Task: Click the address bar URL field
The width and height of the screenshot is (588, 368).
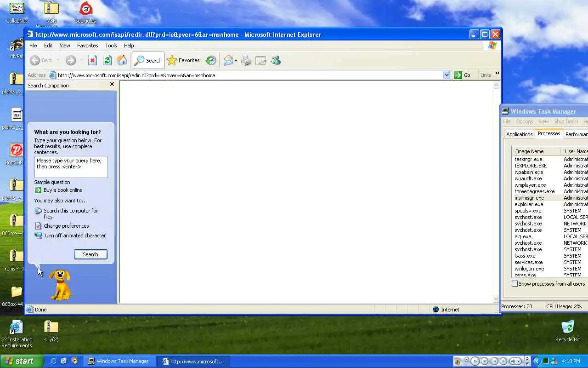Action: 249,75
